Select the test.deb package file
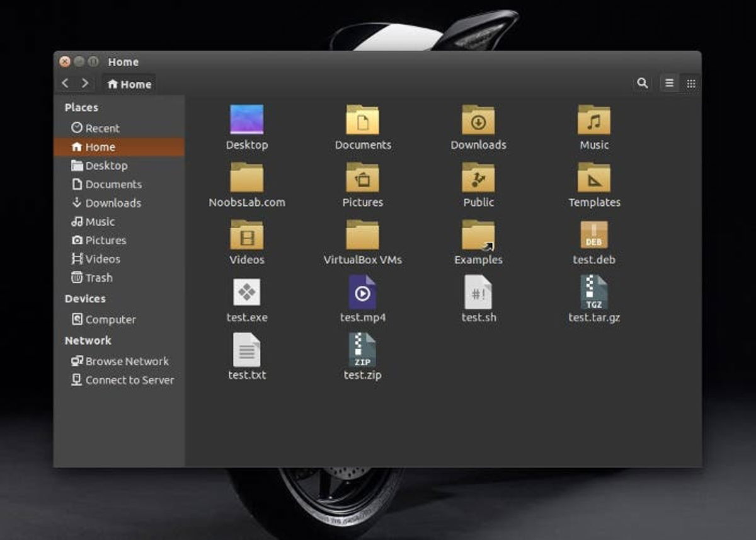 pyautogui.click(x=594, y=234)
